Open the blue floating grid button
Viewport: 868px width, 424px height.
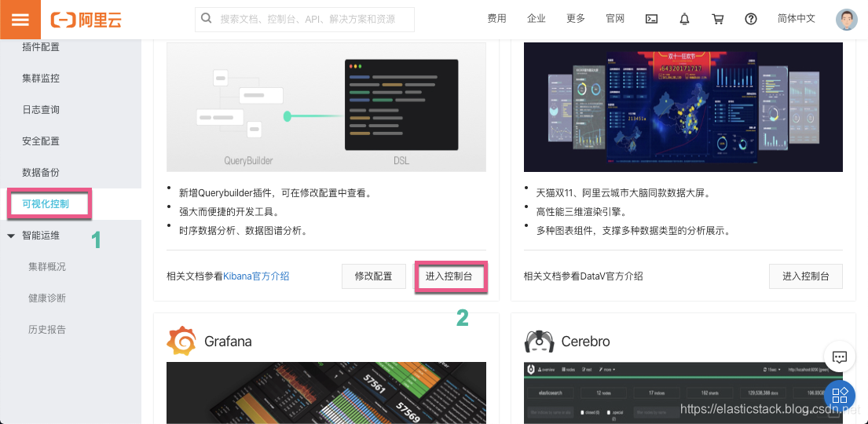(840, 395)
